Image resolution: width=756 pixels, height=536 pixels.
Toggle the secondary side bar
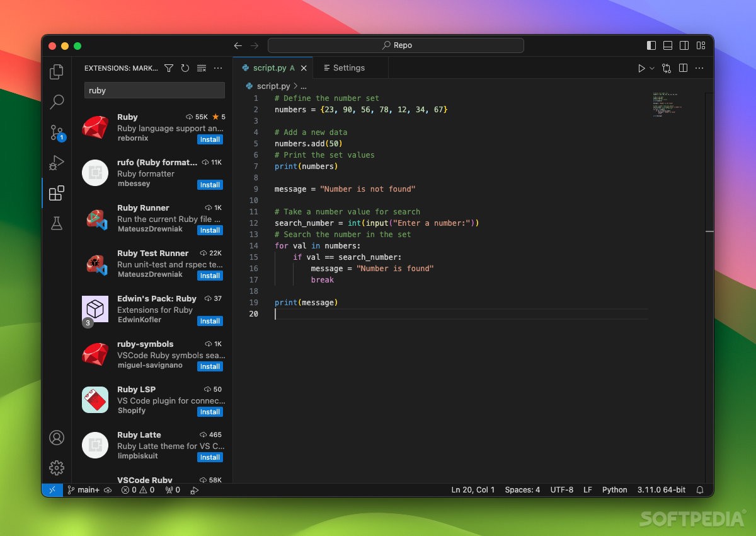[684, 45]
